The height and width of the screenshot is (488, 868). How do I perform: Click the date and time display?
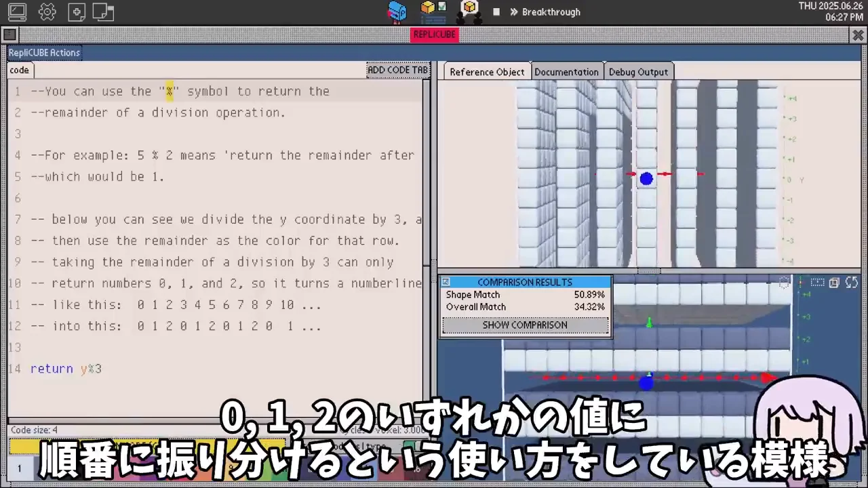pos(830,12)
